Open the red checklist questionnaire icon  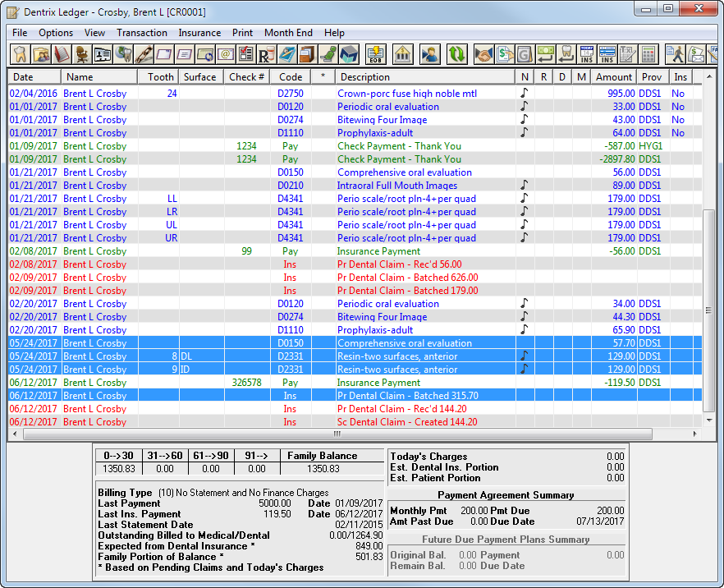tap(245, 54)
